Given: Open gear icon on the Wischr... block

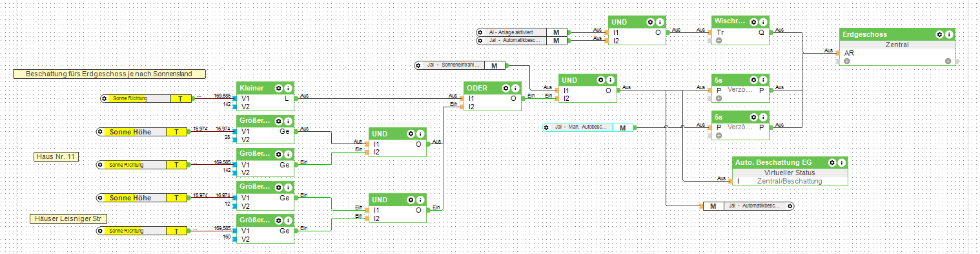Looking at the screenshot, I should [x=753, y=22].
